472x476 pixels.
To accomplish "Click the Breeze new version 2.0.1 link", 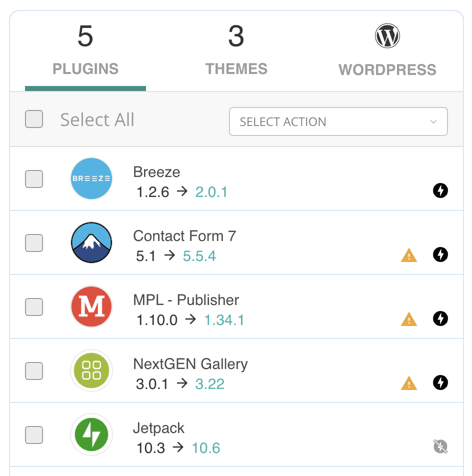I will point(211,192).
